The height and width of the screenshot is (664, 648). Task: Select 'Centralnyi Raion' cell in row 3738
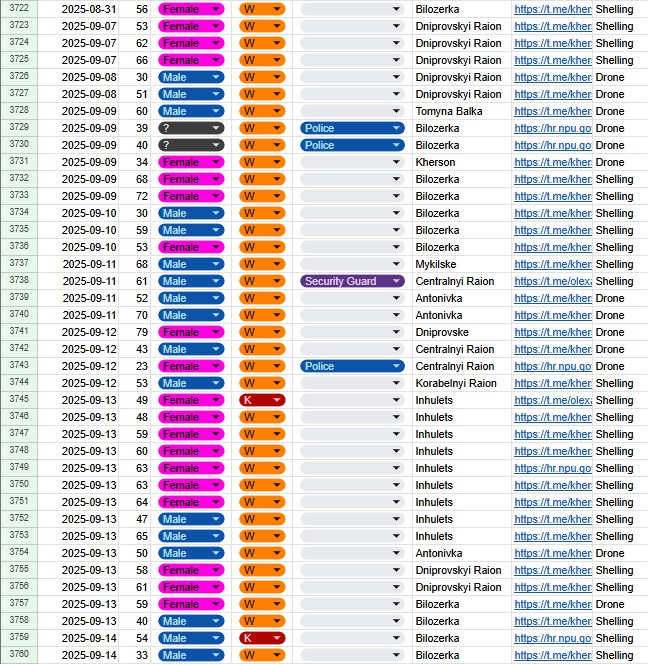click(x=461, y=281)
